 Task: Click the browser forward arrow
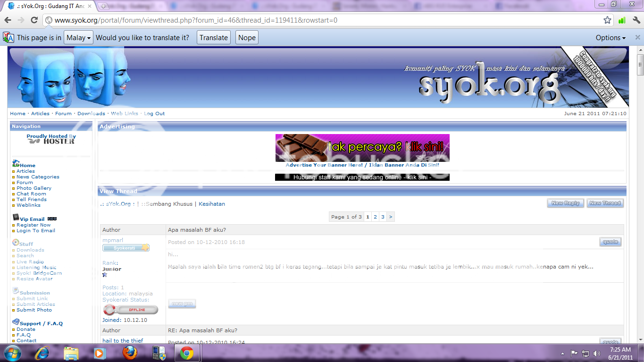click(x=21, y=20)
